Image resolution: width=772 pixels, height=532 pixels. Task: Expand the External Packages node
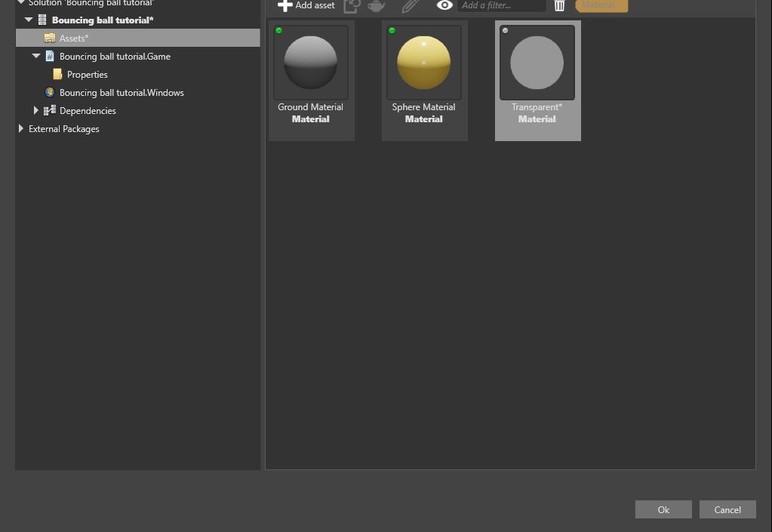click(x=20, y=129)
